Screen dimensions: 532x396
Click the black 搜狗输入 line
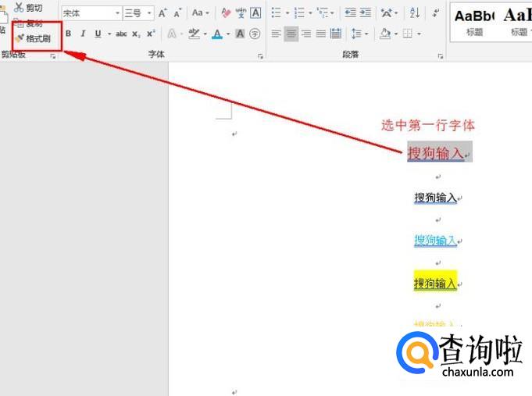435,198
